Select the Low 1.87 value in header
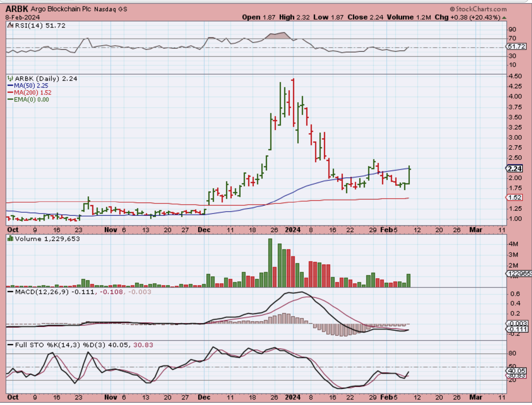This screenshot has width=532, height=405. tap(328, 17)
